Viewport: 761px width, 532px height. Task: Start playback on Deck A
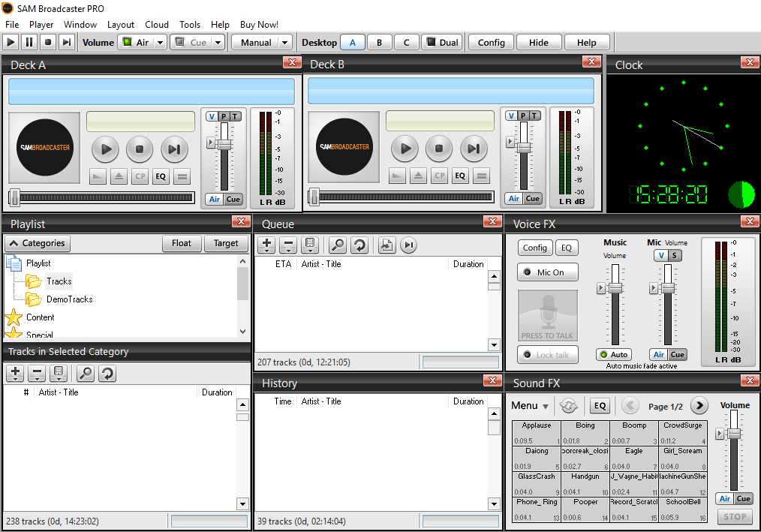105,149
